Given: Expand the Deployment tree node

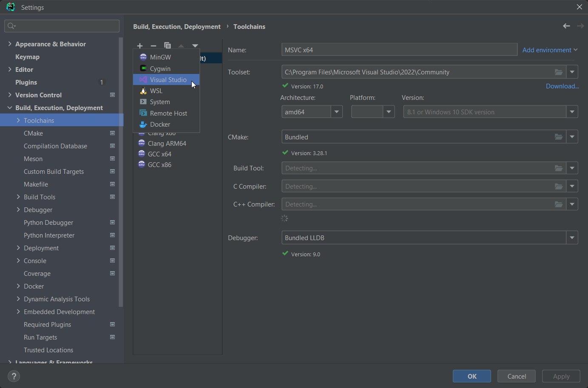Looking at the screenshot, I should 18,248.
